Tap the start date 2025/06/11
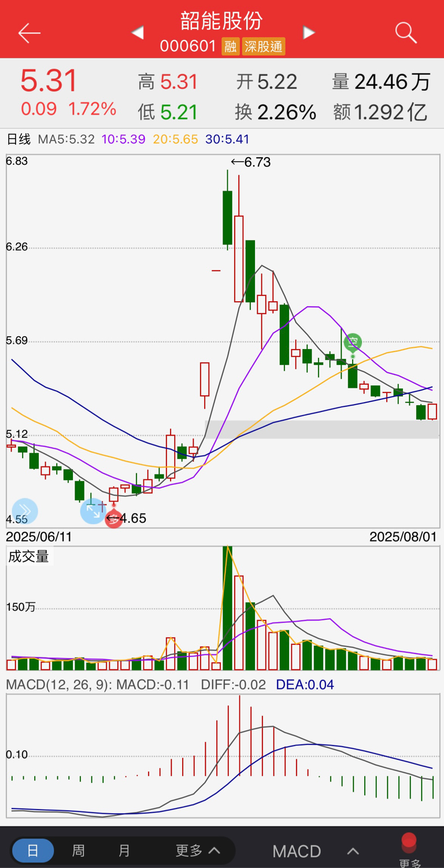The width and height of the screenshot is (444, 868). (x=39, y=536)
